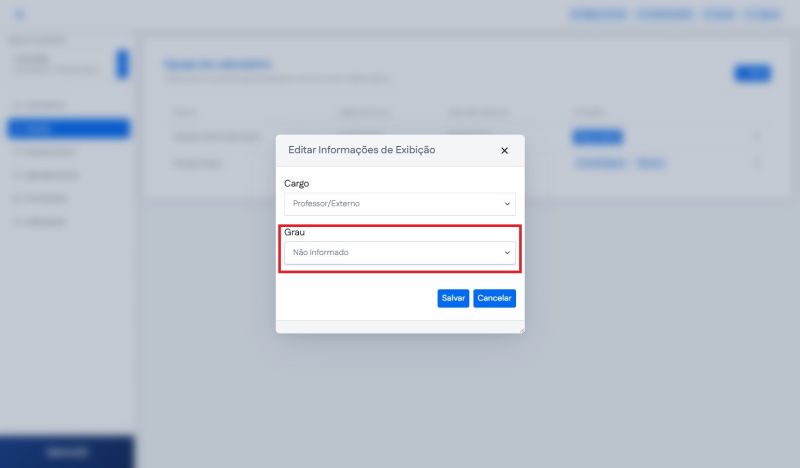Click Cancelar to discard changes
This screenshot has width=800, height=468.
[494, 298]
